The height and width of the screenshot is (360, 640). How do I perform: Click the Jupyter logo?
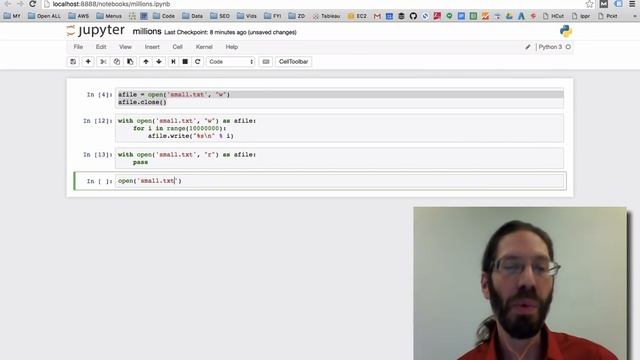pos(96,31)
